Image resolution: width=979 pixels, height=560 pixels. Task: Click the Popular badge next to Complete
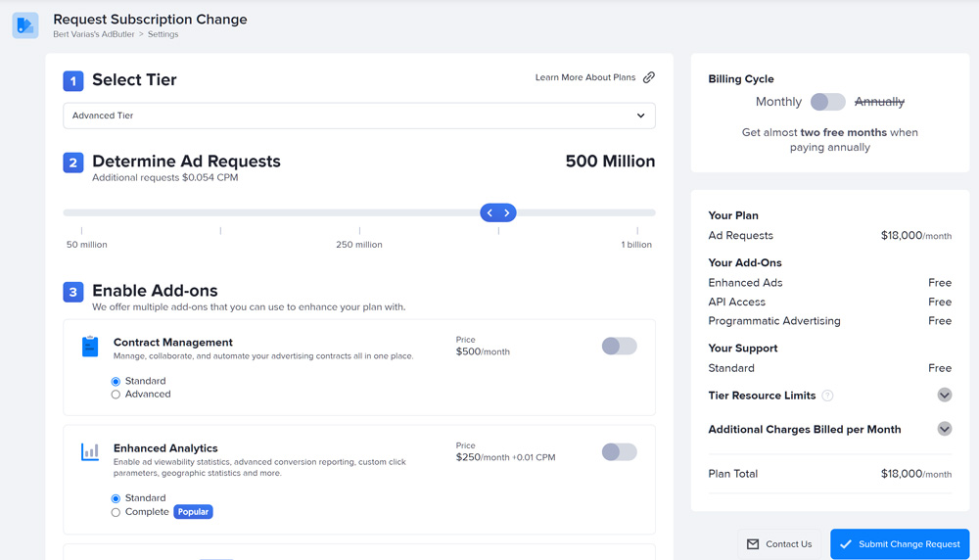pyautogui.click(x=193, y=512)
